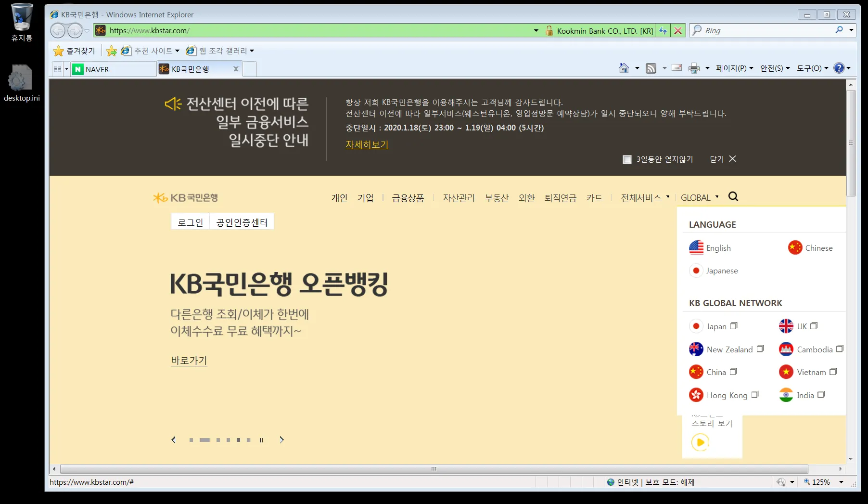This screenshot has height=504, width=868.
Task: Click the 로그인 button
Action: (191, 222)
